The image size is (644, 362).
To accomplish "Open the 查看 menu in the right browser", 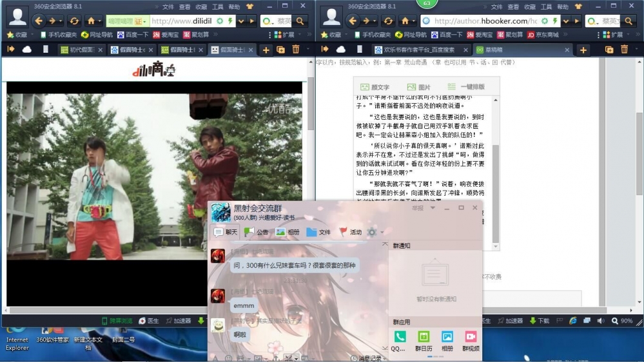I will tap(513, 7).
